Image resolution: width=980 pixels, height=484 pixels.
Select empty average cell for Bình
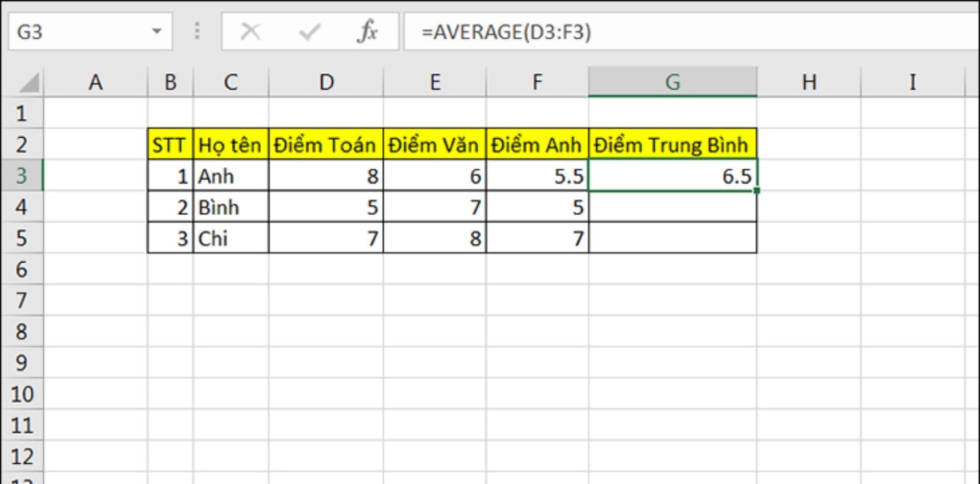pos(673,207)
